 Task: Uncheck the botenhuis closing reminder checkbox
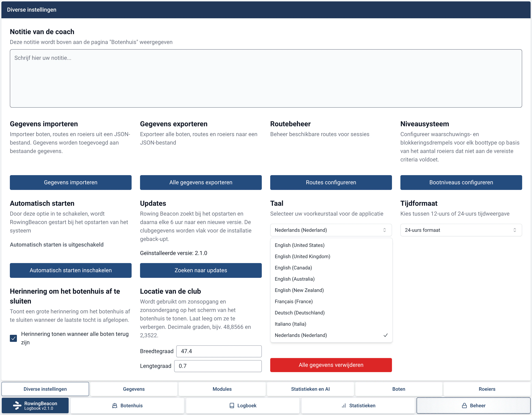[x=13, y=338]
